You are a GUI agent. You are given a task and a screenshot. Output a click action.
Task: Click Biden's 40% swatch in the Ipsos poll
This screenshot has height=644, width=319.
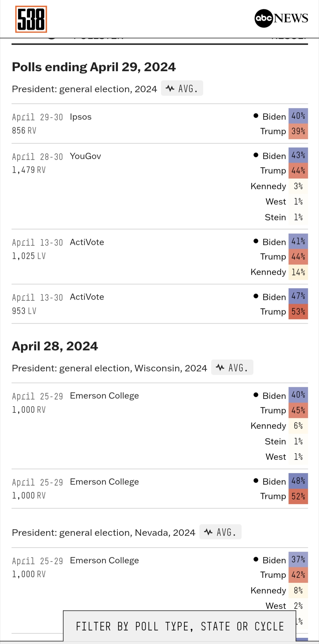point(298,116)
